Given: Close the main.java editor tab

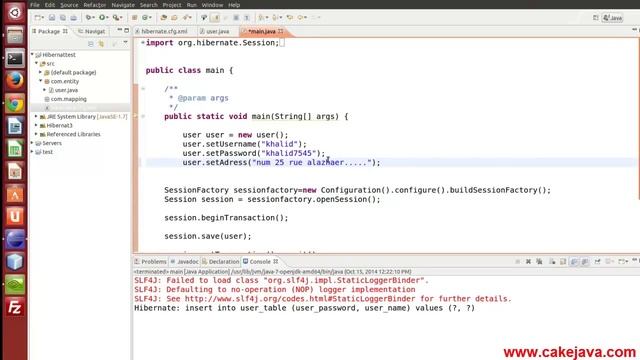Looking at the screenshot, I should (280, 31).
